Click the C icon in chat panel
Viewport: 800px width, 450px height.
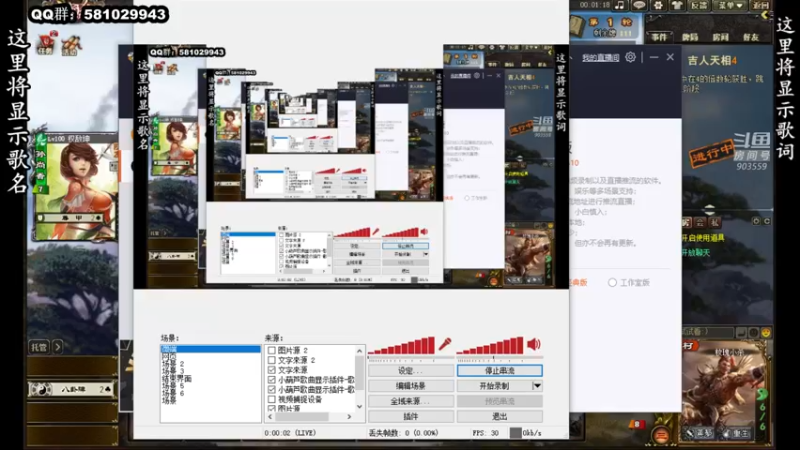[x=766, y=221]
